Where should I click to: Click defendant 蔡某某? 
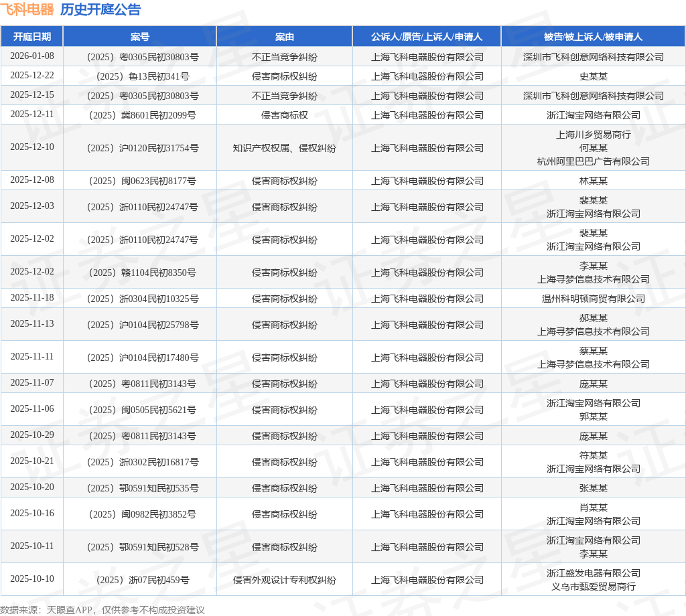pos(594,351)
